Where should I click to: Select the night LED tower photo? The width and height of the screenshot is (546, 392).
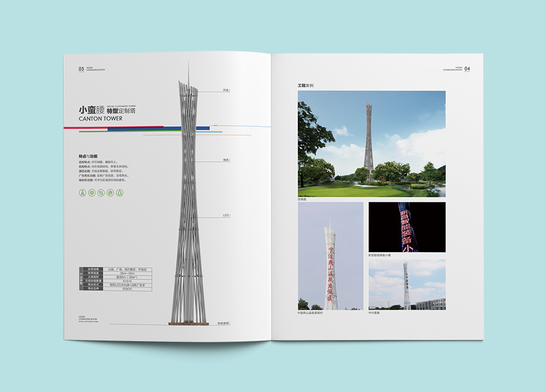coord(407,227)
